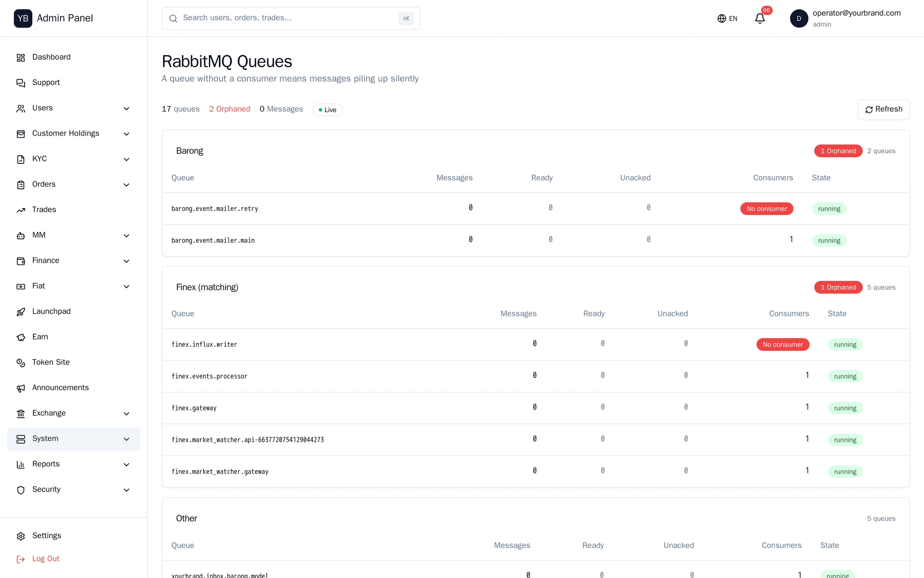Click the KYC document icon
924x578 pixels.
(x=21, y=159)
